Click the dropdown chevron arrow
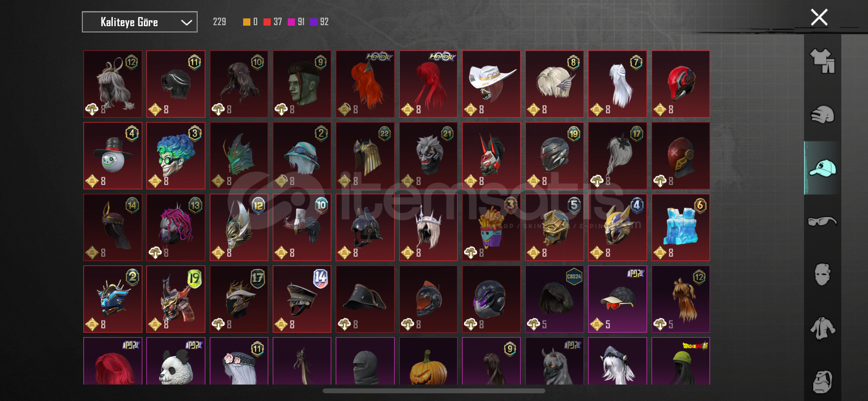Viewport: 868px width, 401px height. pos(186,22)
